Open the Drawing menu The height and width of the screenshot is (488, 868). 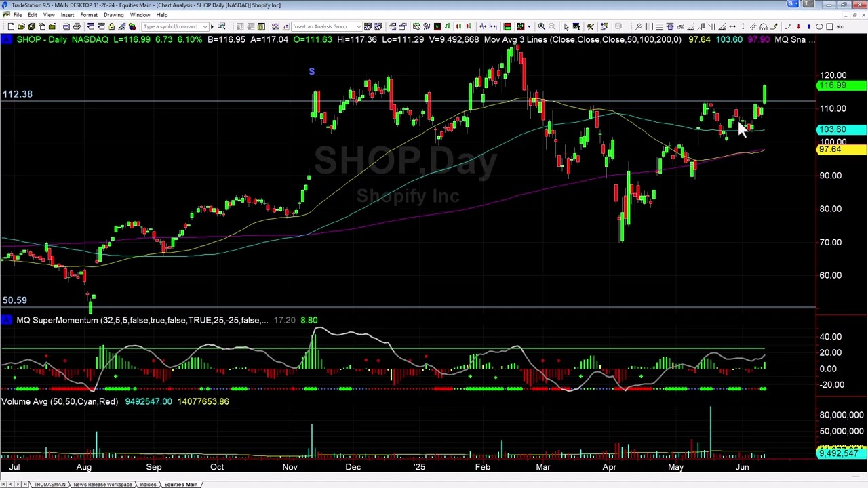point(113,15)
